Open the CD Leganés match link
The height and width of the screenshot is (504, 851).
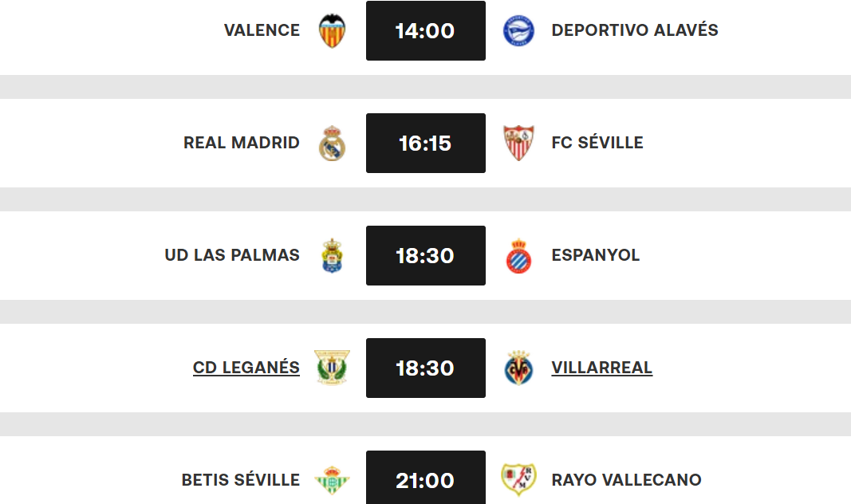click(246, 368)
